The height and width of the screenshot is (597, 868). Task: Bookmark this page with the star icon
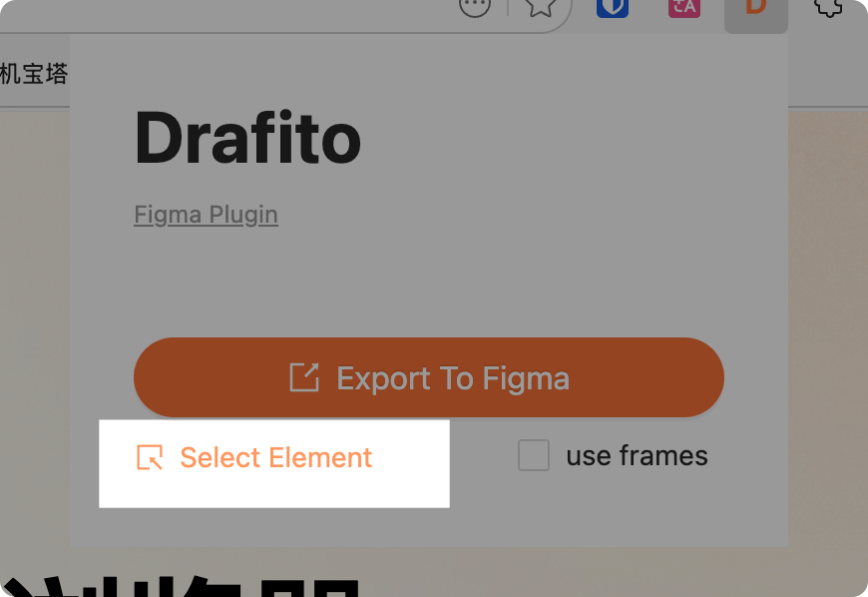click(x=540, y=8)
